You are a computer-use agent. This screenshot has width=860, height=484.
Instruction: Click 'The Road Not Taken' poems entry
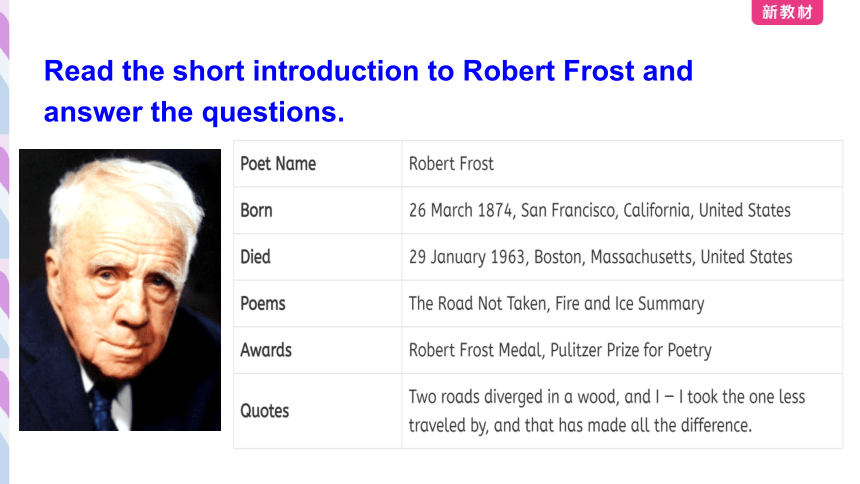477,303
